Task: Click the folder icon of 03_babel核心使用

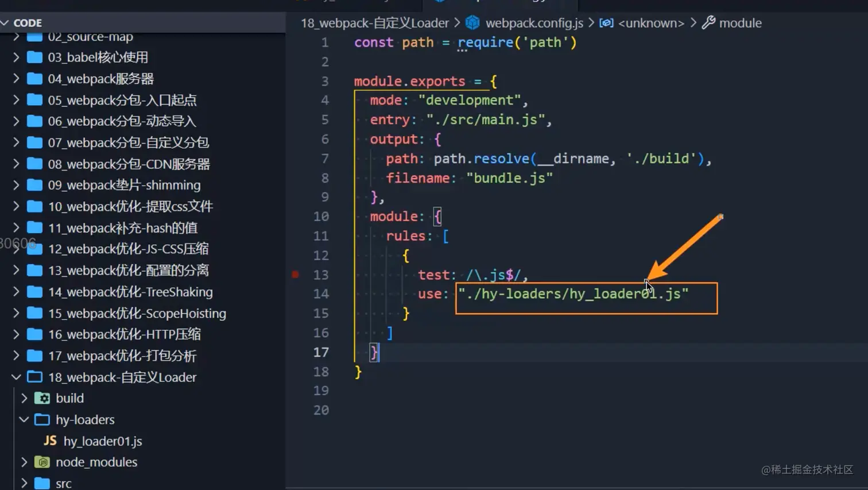Action: coord(34,57)
